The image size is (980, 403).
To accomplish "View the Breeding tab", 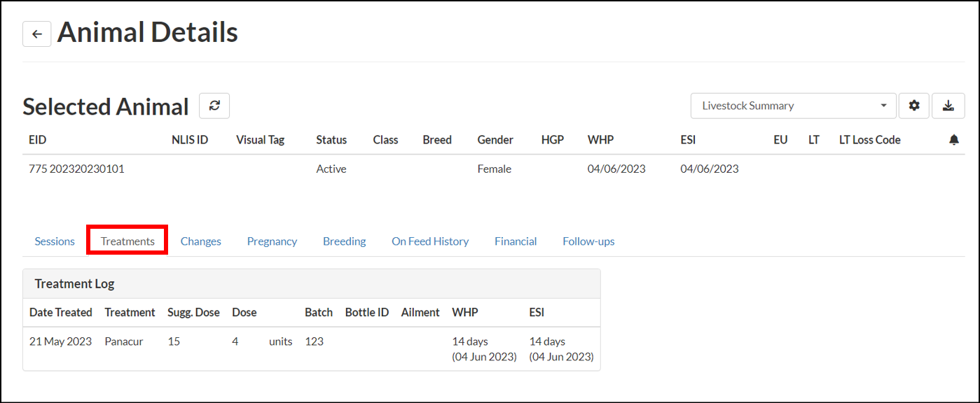I will pos(344,241).
